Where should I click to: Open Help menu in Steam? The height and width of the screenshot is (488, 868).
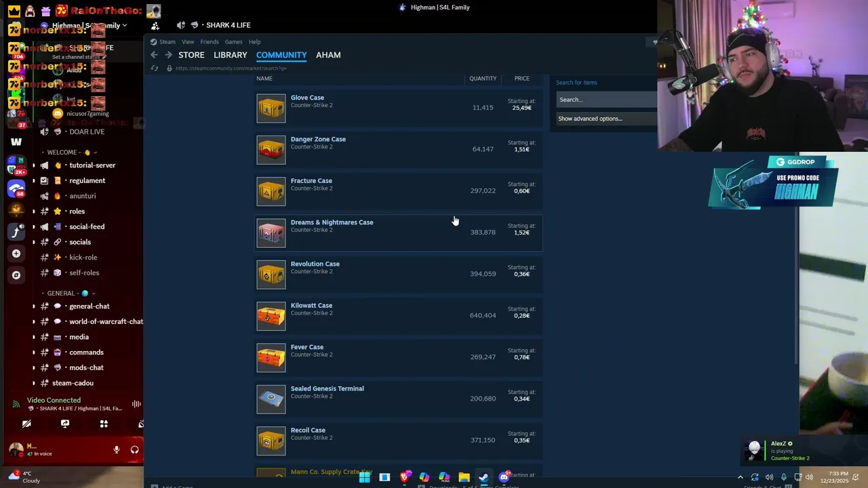[254, 42]
